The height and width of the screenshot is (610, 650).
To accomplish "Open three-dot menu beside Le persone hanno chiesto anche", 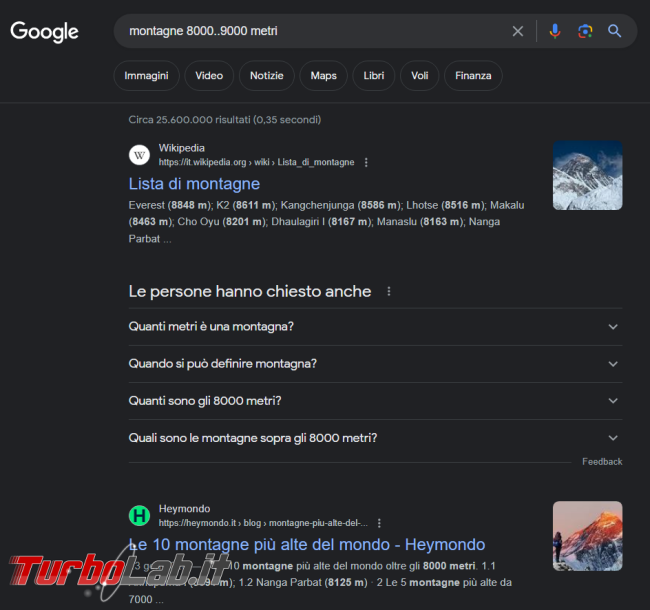I will [389, 291].
